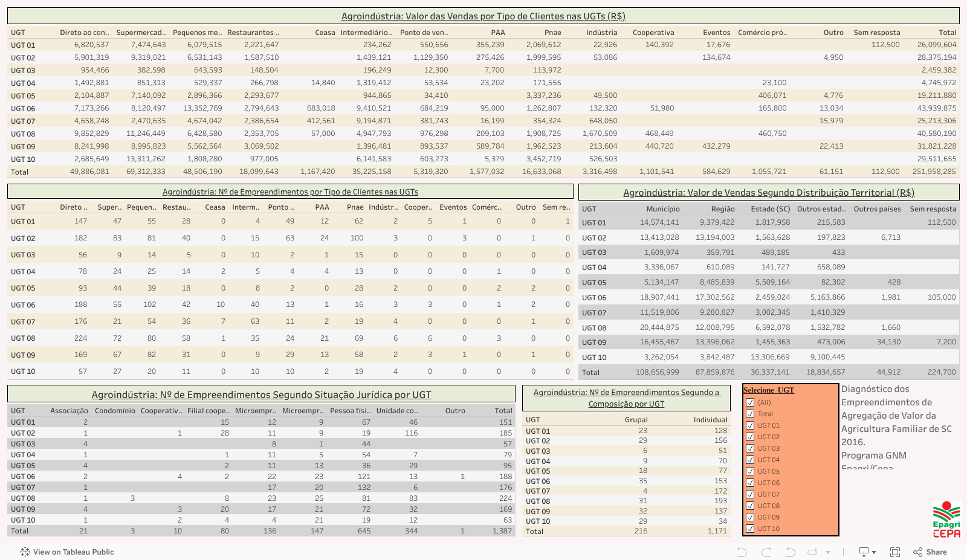Click the total value 108,656,999
The height and width of the screenshot is (560, 967).
tap(657, 372)
